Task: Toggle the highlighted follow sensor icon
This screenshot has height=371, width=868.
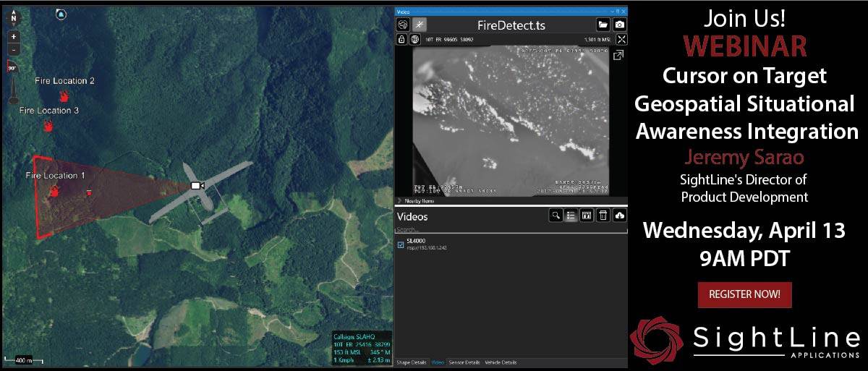Action: point(420,25)
